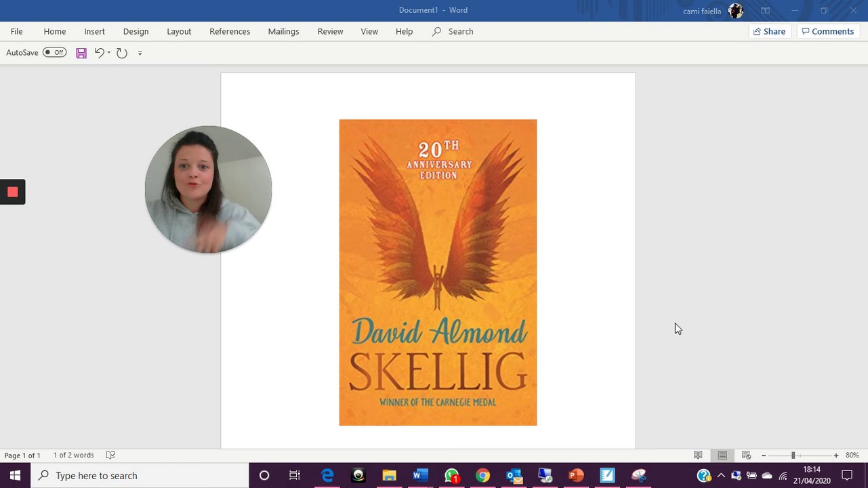Viewport: 868px width, 488px height.
Task: Click the circular webcam video overlay
Action: coord(208,189)
